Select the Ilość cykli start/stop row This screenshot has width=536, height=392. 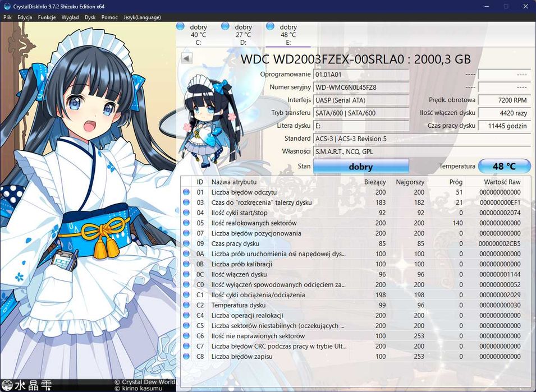(352, 213)
